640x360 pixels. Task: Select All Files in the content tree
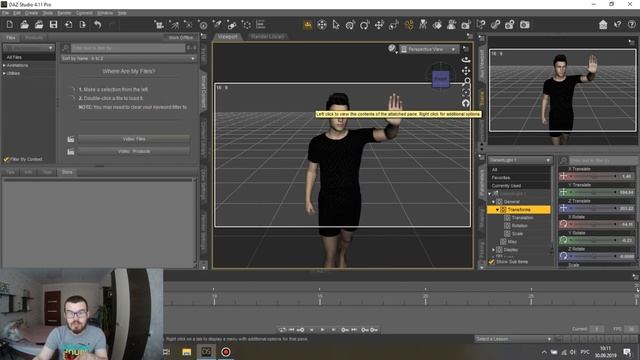pos(29,58)
